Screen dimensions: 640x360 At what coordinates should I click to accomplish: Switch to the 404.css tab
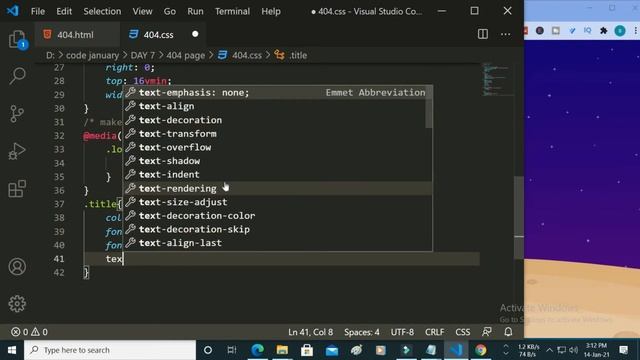click(162, 35)
